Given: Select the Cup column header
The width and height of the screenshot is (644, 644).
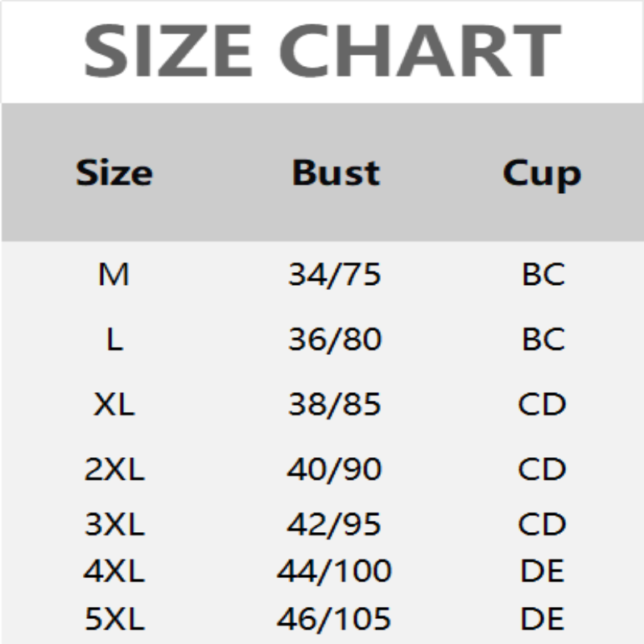Looking at the screenshot, I should tap(542, 174).
